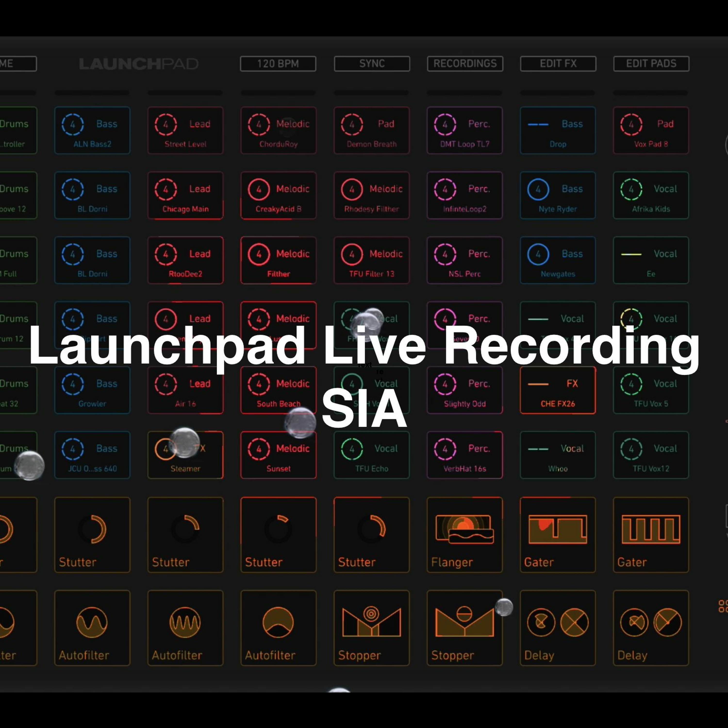This screenshot has width=728, height=728.
Task: Trigger the Whoo vocal one-shot pad
Action: [558, 455]
